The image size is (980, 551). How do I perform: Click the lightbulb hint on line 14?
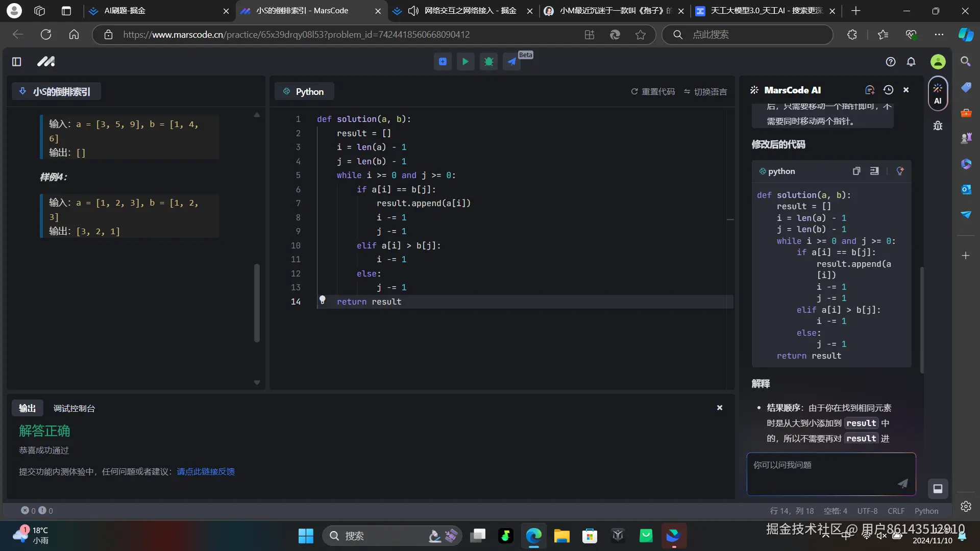(x=322, y=300)
